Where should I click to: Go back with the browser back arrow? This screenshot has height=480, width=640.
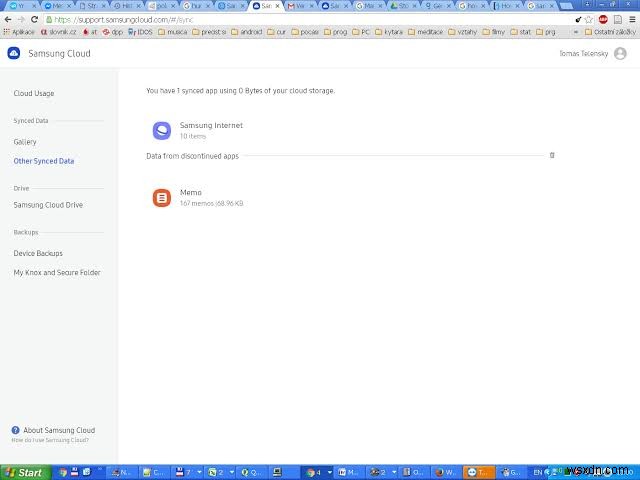pyautogui.click(x=8, y=20)
